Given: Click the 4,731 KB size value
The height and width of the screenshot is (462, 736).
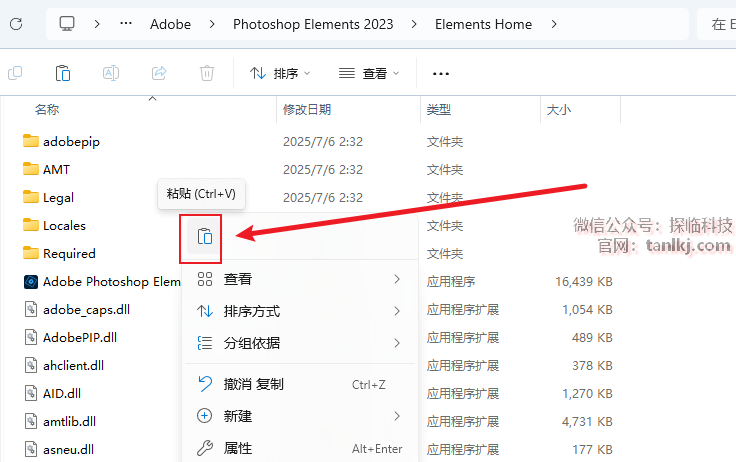Looking at the screenshot, I should coord(587,421).
